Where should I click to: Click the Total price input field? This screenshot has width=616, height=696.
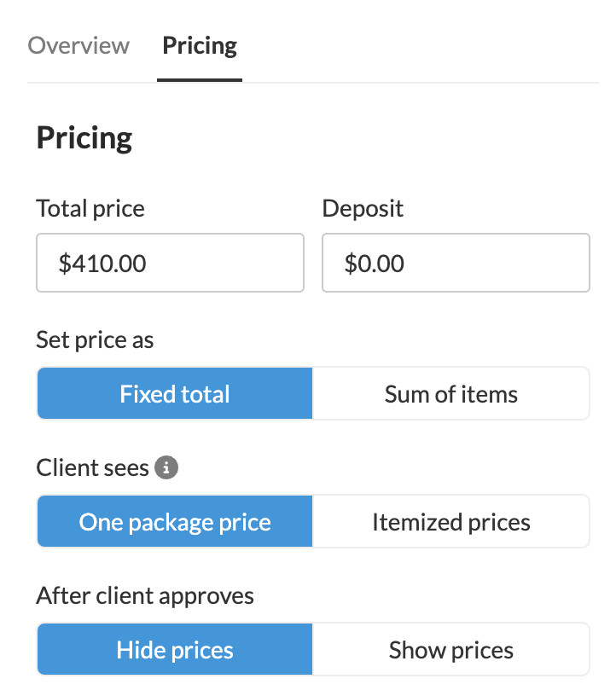(x=170, y=263)
